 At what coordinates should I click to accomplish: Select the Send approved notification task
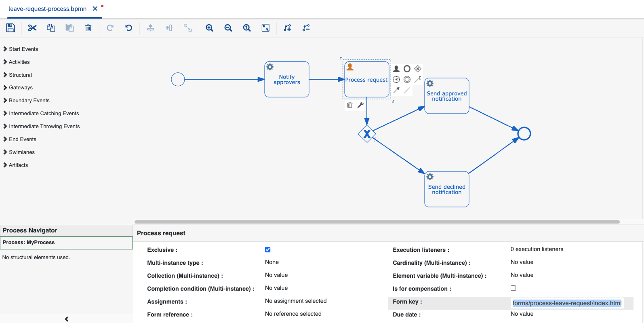[x=447, y=96]
